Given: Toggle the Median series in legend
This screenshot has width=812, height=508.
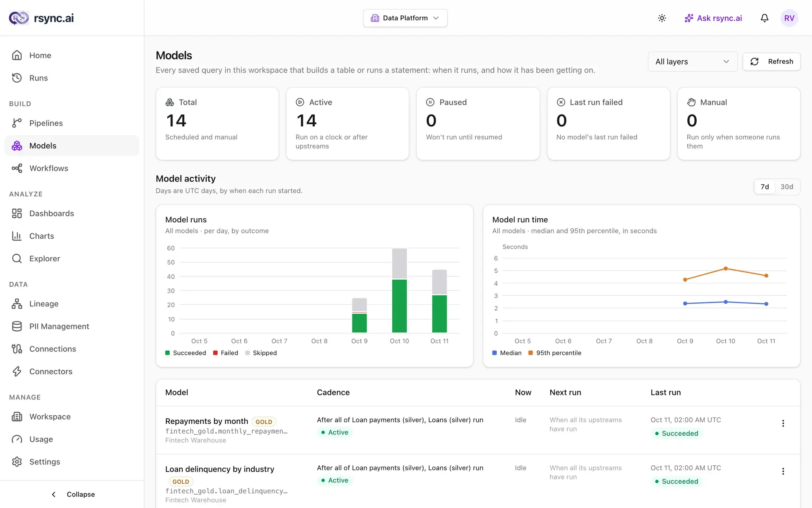Looking at the screenshot, I should [x=507, y=353].
